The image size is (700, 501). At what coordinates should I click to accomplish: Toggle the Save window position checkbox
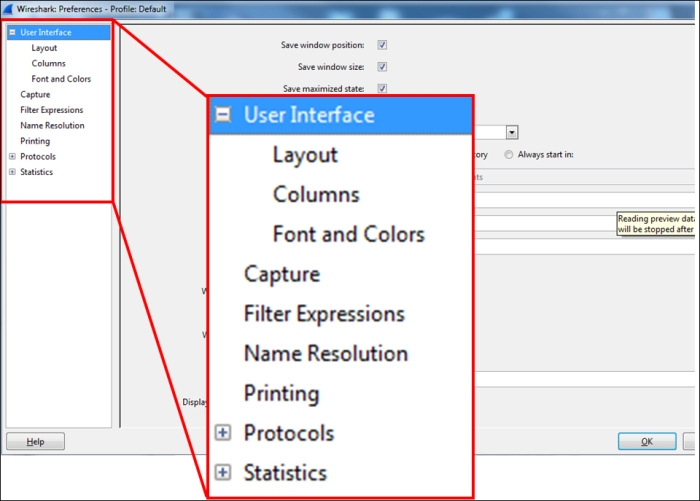point(382,45)
